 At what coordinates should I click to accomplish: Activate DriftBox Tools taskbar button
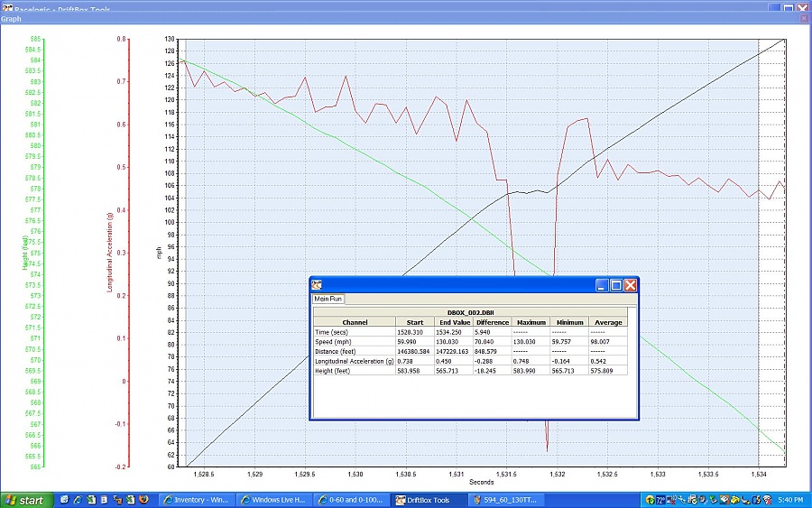(x=431, y=500)
